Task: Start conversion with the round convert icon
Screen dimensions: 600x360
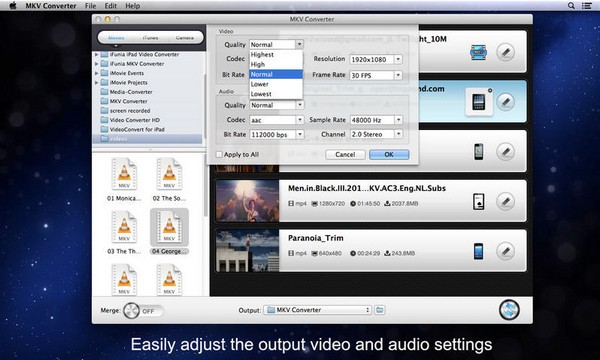Action: (x=509, y=310)
